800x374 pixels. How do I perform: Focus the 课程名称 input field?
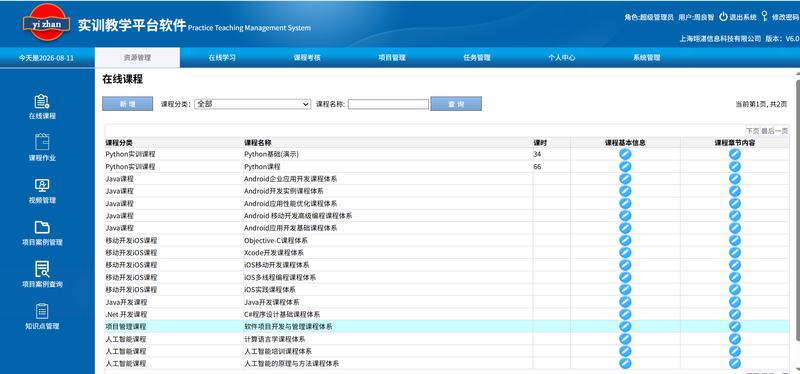(388, 104)
